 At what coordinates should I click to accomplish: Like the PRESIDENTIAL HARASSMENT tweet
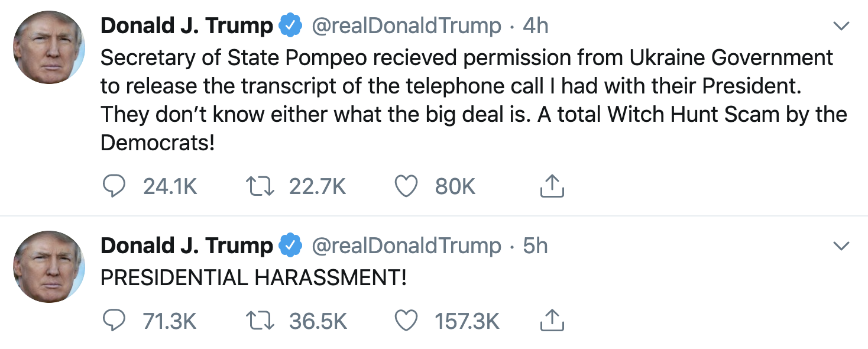(x=406, y=321)
